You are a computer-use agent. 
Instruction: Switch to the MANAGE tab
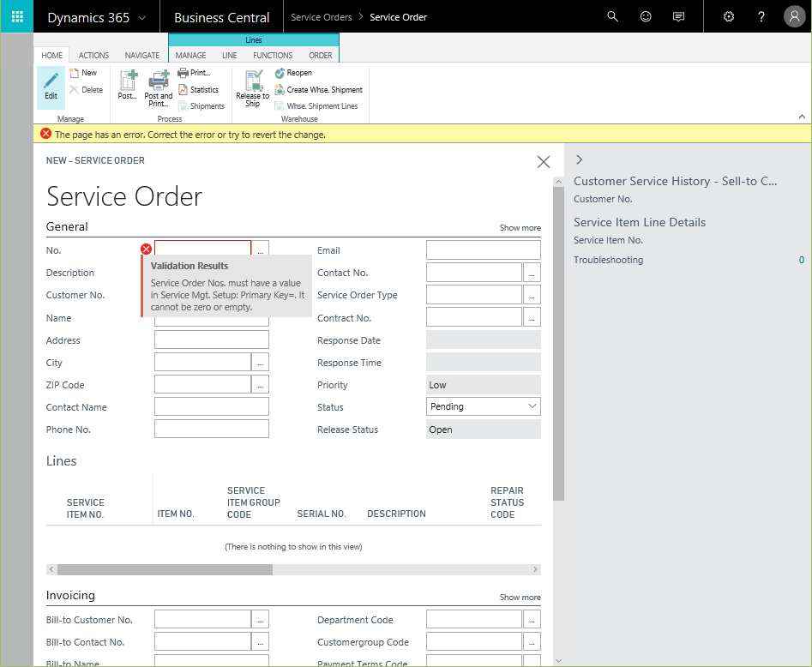pos(190,55)
